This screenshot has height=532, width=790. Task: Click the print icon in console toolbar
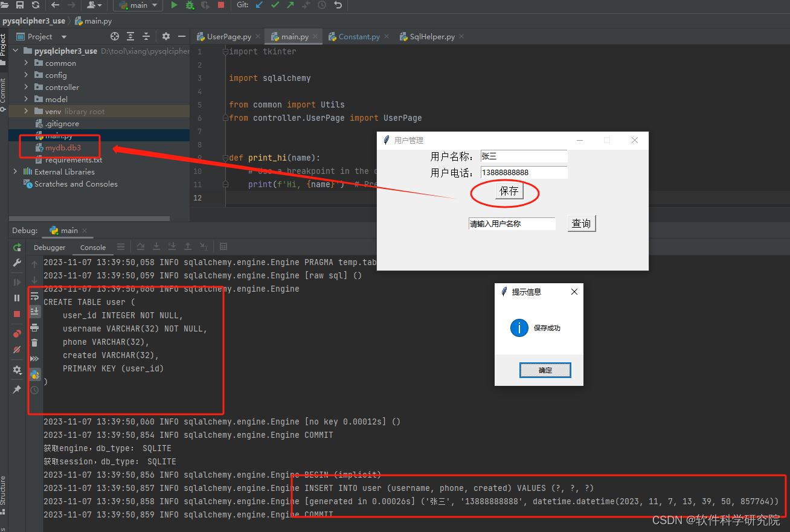(x=34, y=327)
